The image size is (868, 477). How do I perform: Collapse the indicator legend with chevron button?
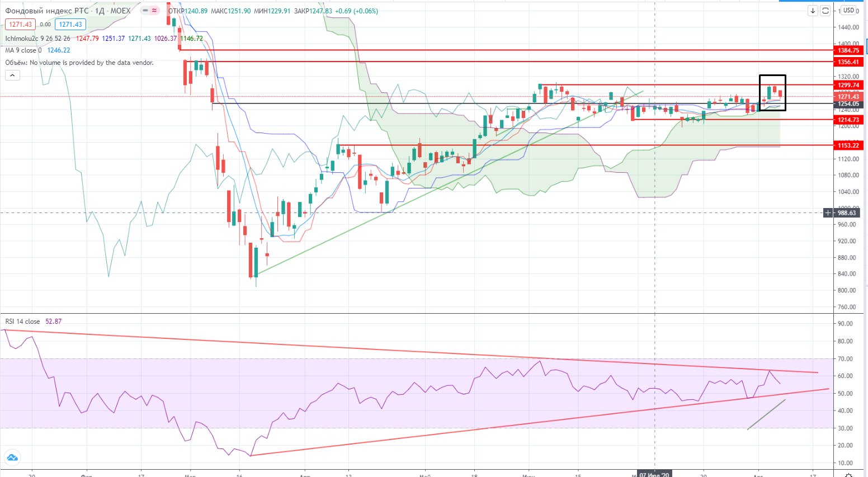(x=12, y=75)
